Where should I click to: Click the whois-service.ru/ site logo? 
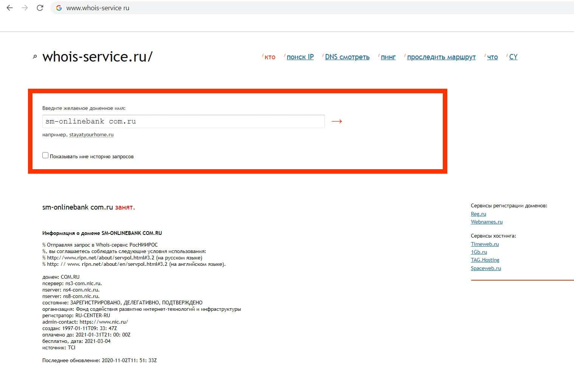click(x=98, y=57)
